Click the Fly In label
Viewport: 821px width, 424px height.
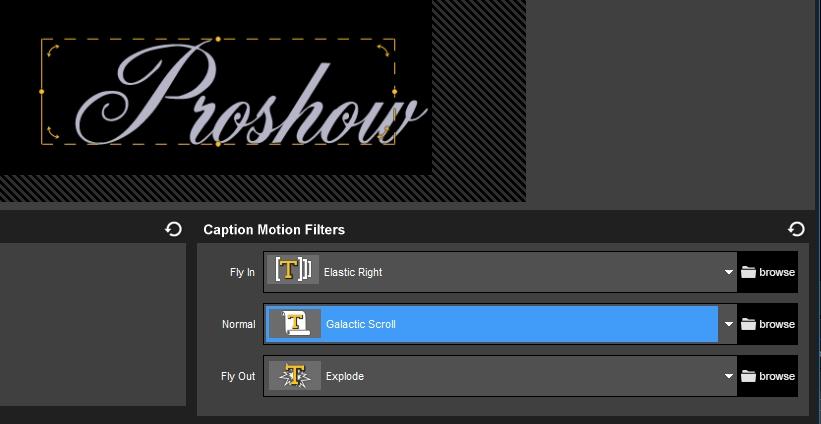[242, 272]
